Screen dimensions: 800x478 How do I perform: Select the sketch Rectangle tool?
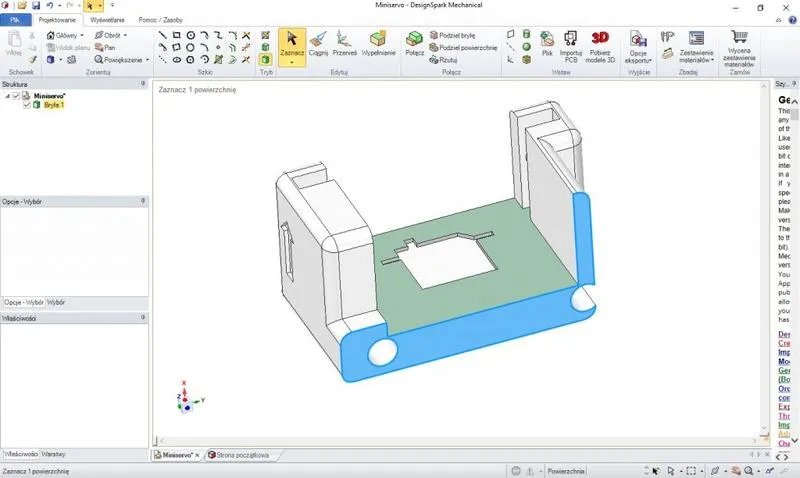coord(177,35)
